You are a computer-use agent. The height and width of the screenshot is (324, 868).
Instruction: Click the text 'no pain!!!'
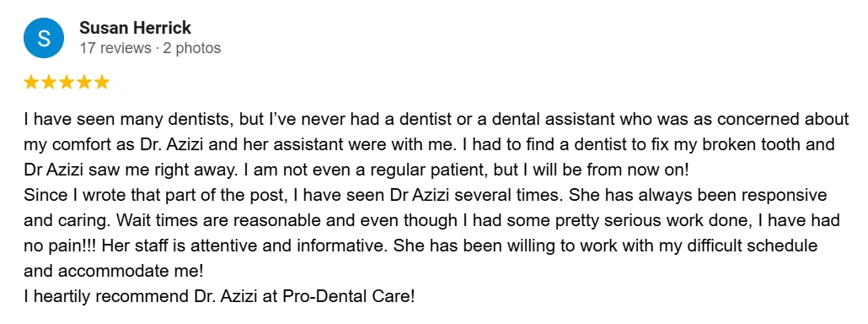coord(61,246)
